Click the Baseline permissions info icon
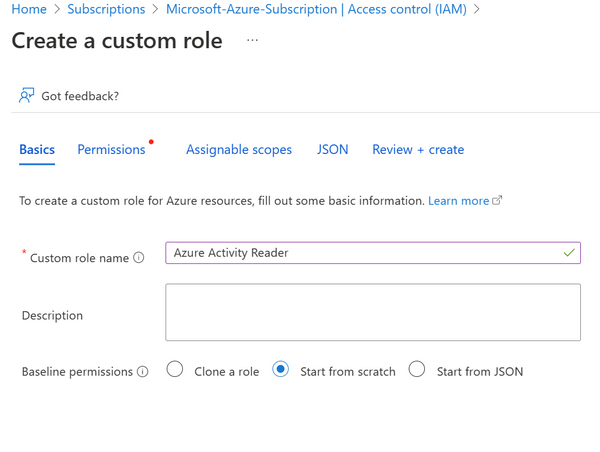The height and width of the screenshot is (452, 600). click(143, 371)
